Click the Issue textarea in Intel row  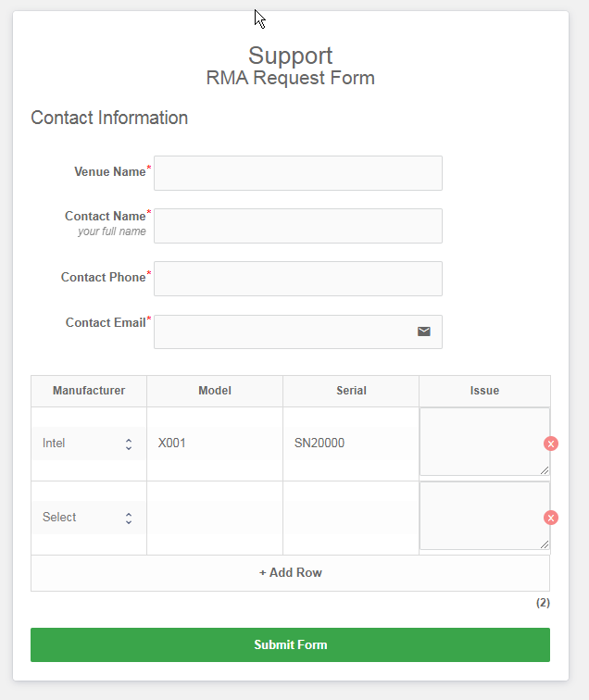484,442
